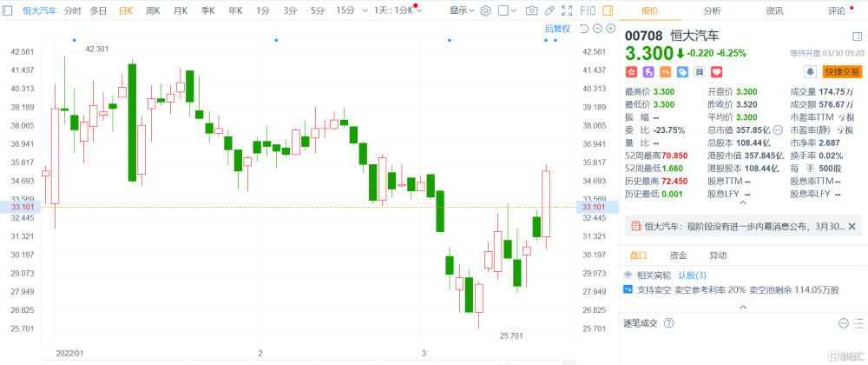Toggle the left sidebar panel icon

tap(8, 10)
